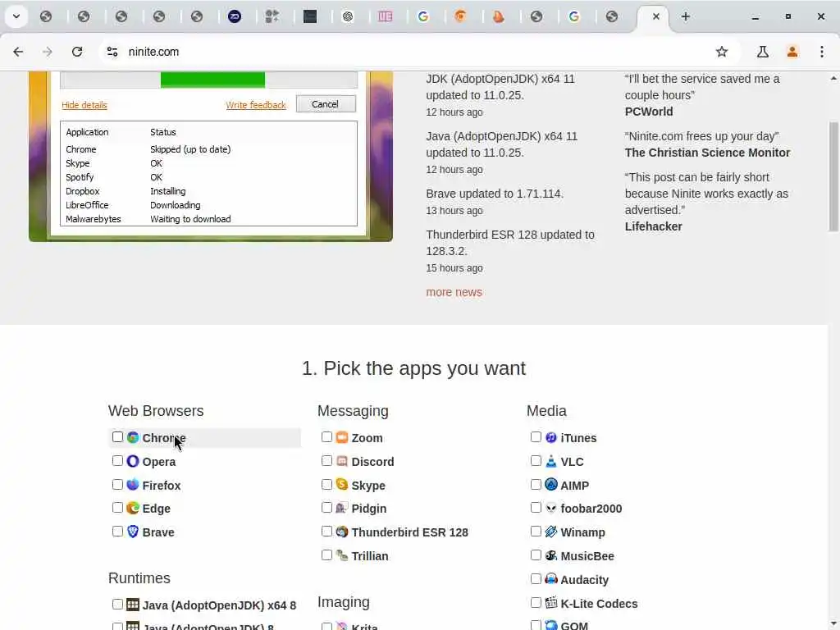This screenshot has height=630, width=840.
Task: Click the Thunderbird ESR icon
Action: 342,532
